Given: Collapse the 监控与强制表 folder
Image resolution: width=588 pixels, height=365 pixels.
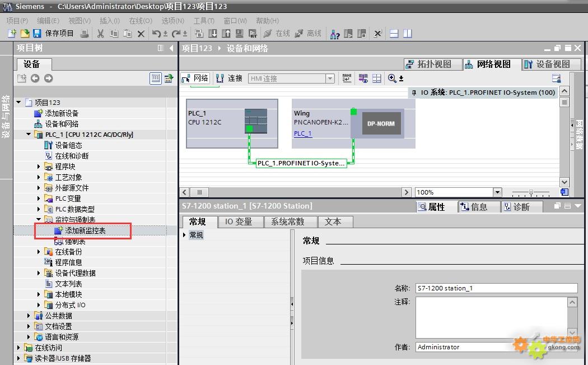Looking at the screenshot, I should point(39,219).
